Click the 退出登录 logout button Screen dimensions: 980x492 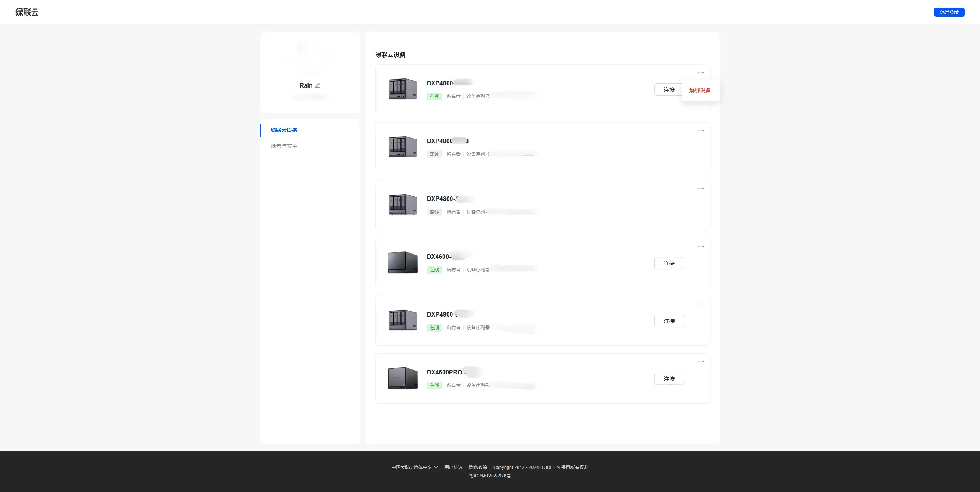949,12
